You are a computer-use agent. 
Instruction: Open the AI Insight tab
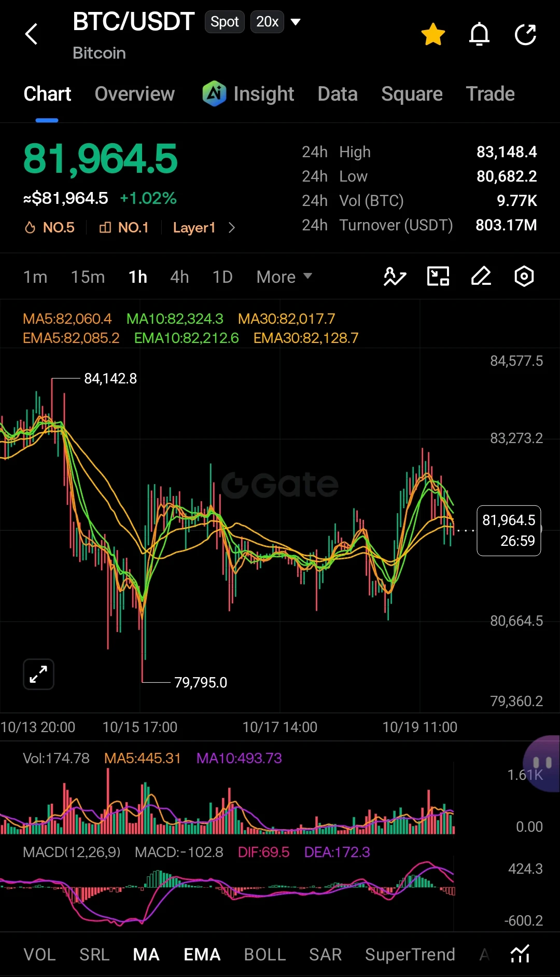point(248,94)
